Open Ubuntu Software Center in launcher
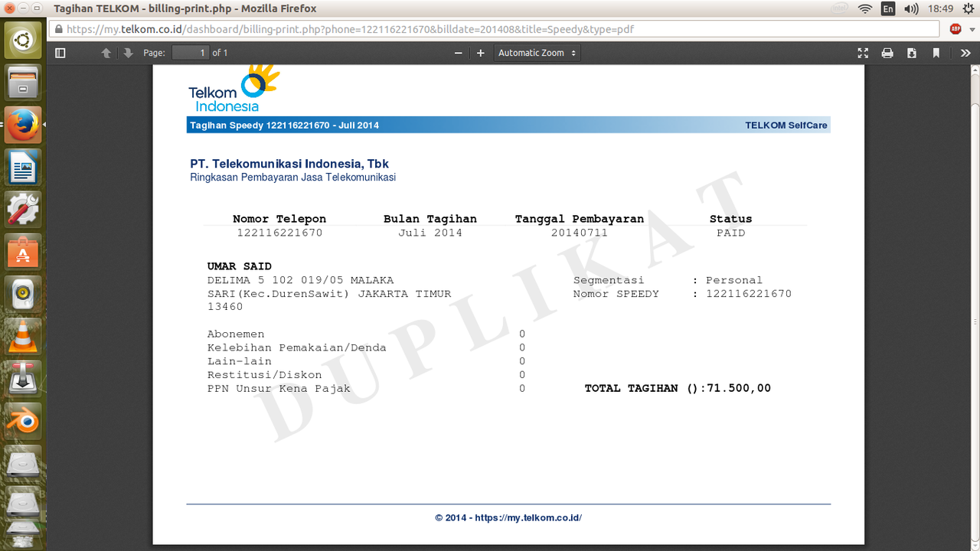The image size is (980, 551). [x=23, y=250]
